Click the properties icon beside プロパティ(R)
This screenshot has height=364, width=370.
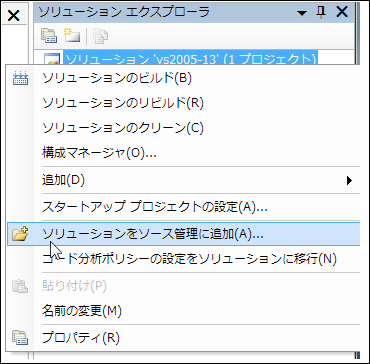click(20, 337)
